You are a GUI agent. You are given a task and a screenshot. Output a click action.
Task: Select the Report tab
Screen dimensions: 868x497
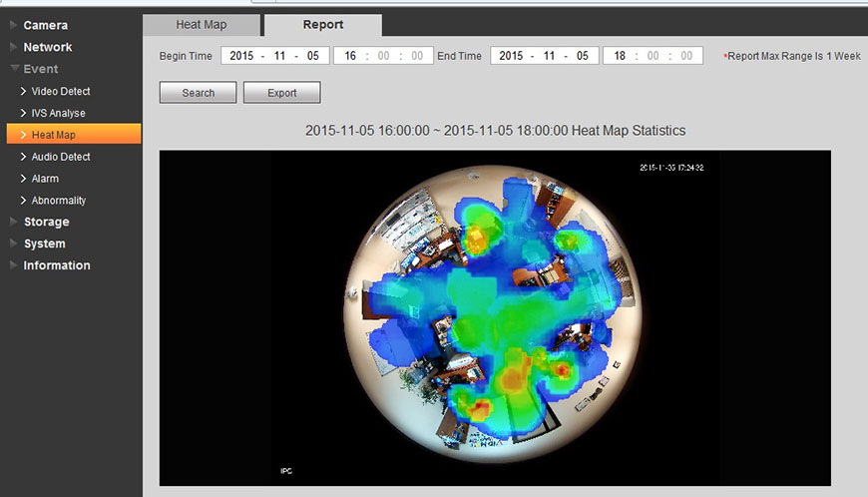(x=323, y=25)
